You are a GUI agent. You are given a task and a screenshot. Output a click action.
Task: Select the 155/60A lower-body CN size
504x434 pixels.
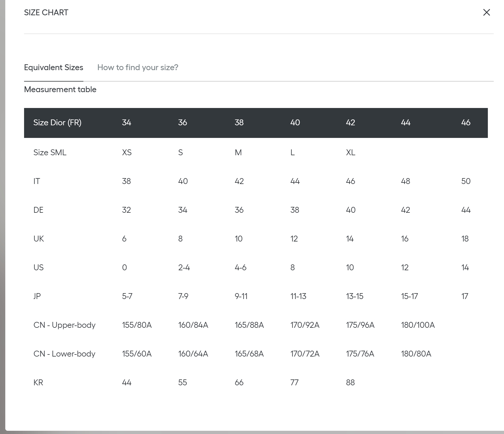coord(137,354)
